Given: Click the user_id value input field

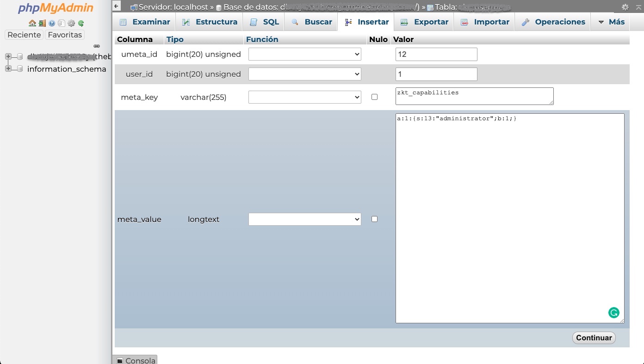Looking at the screenshot, I should pos(436,74).
